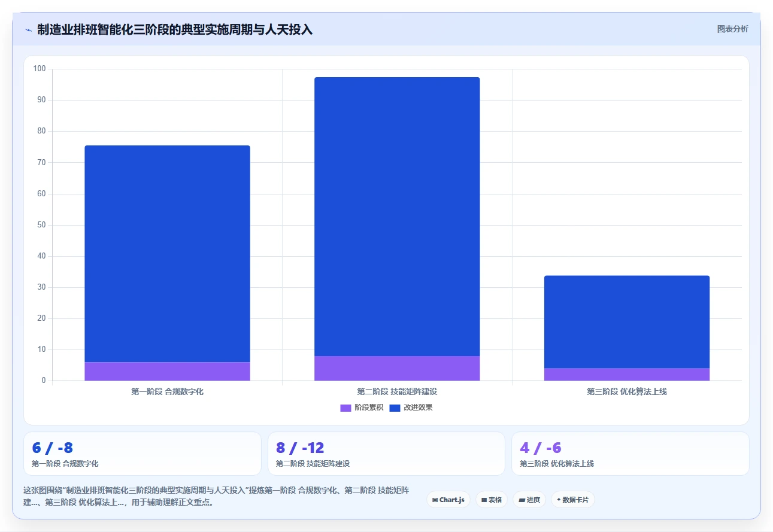The image size is (773, 532).
Task: Select the 数据卡片 tag button
Action: [x=573, y=500]
